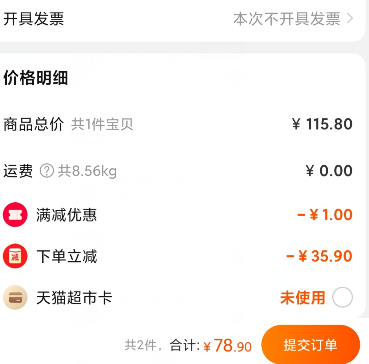Viewport: 369px width, 364px height.
Task: Click the 提交订单 submit button
Action: click(311, 345)
